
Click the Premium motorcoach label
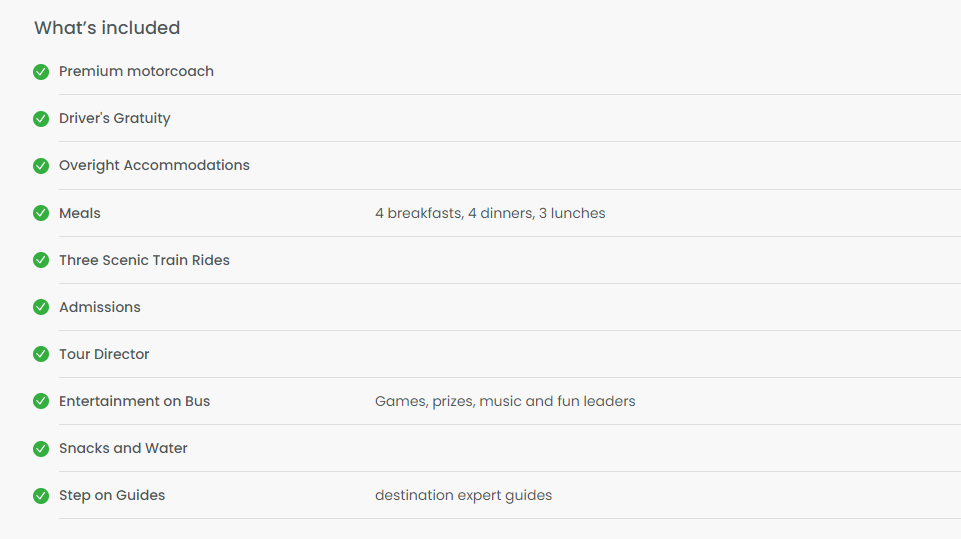136,71
